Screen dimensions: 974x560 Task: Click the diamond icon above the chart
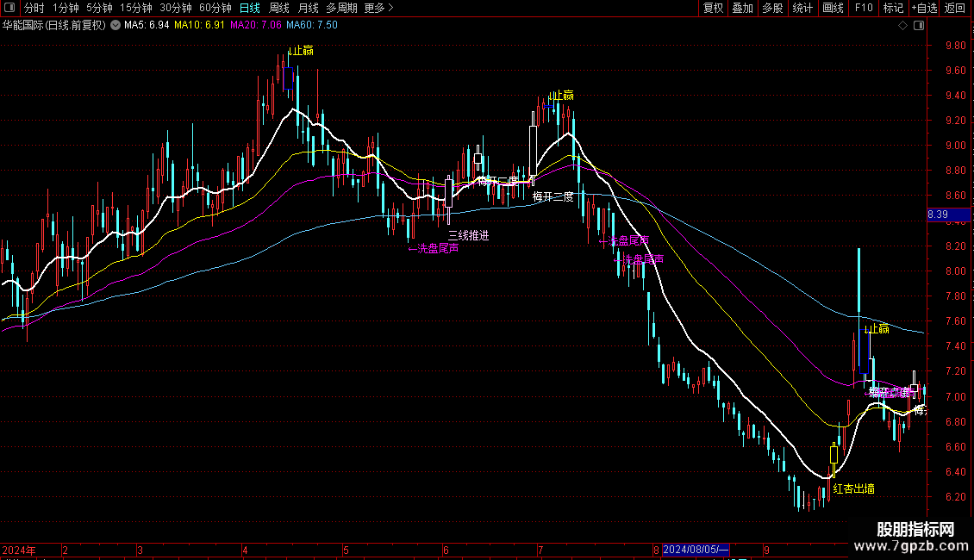[x=903, y=26]
